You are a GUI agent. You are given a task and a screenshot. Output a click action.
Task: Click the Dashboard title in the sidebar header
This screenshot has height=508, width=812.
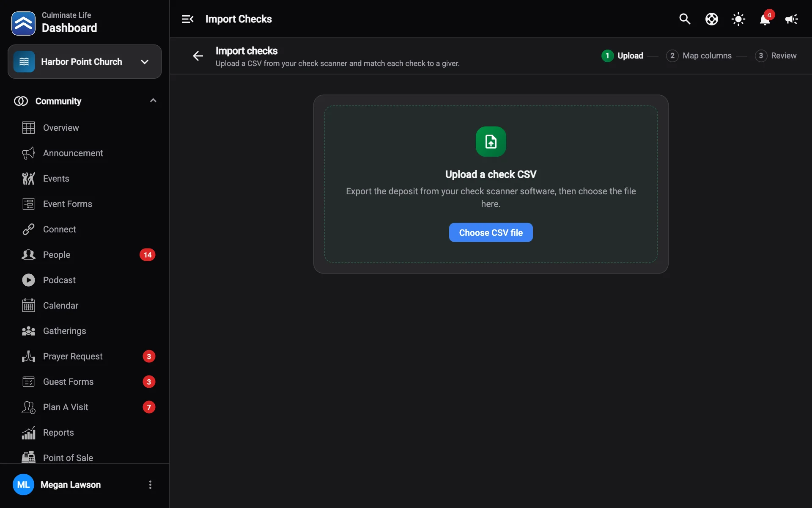point(69,28)
